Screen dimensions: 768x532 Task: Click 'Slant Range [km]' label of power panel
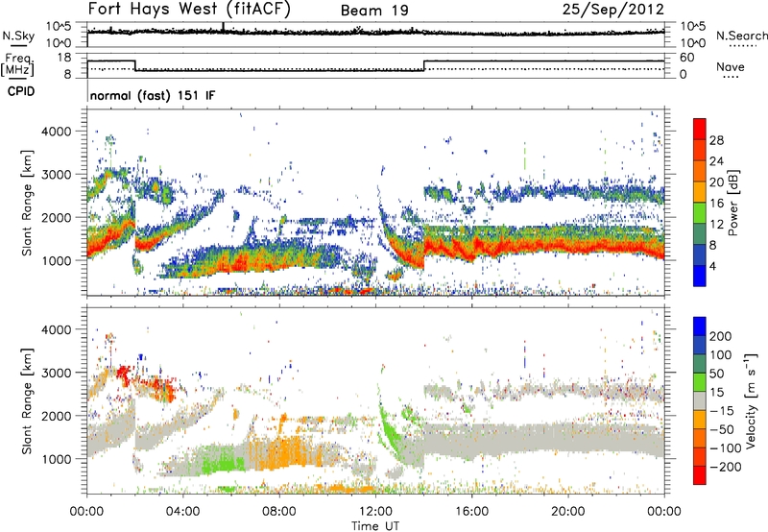click(27, 203)
